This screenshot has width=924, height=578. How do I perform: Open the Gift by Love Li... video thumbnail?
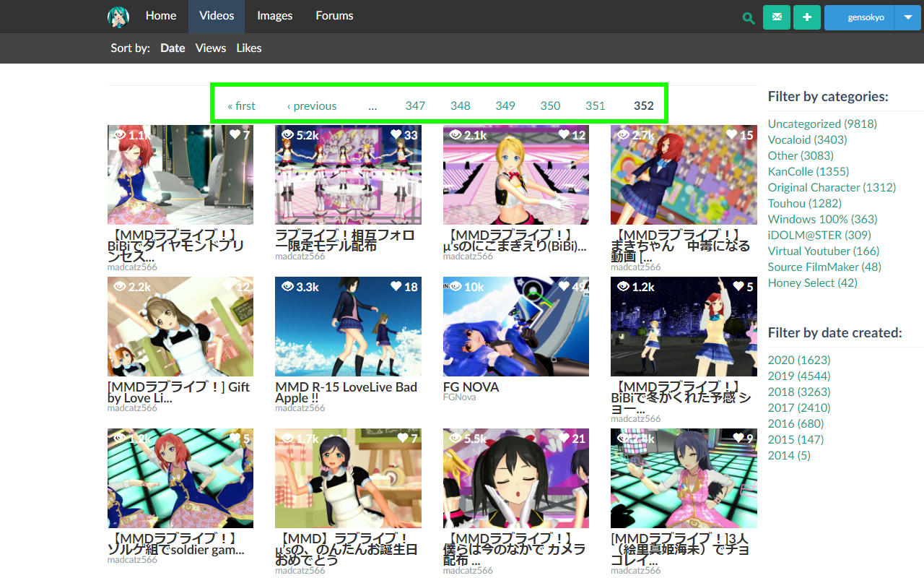click(180, 327)
